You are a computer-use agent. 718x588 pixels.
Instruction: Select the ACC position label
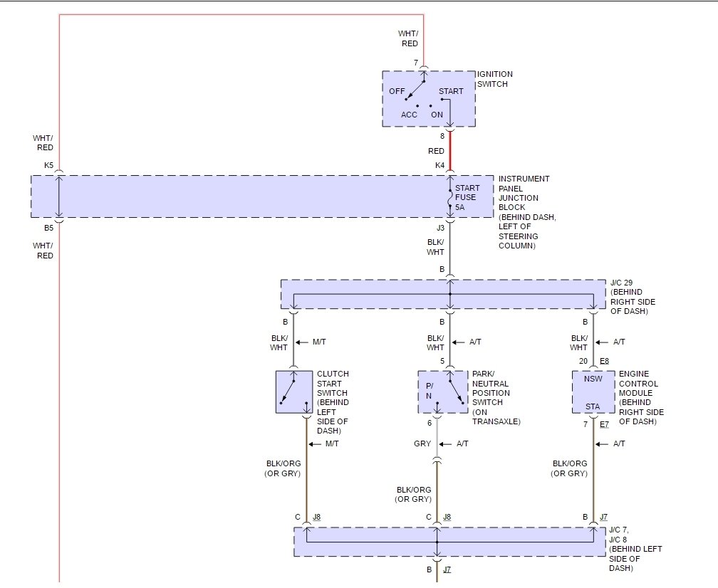(409, 115)
